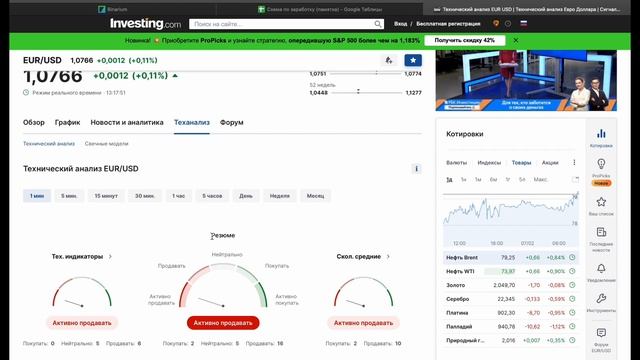
Task: Select the 5 часов timeframe
Action: [212, 196]
